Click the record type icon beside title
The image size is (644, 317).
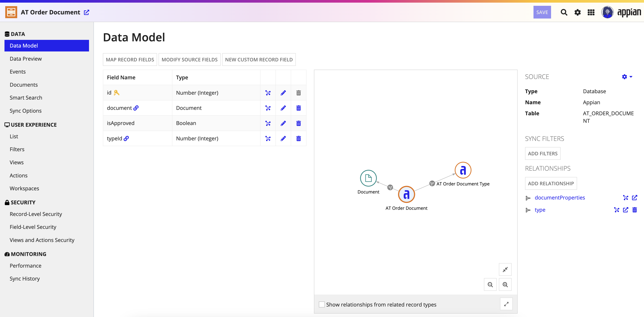(11, 12)
